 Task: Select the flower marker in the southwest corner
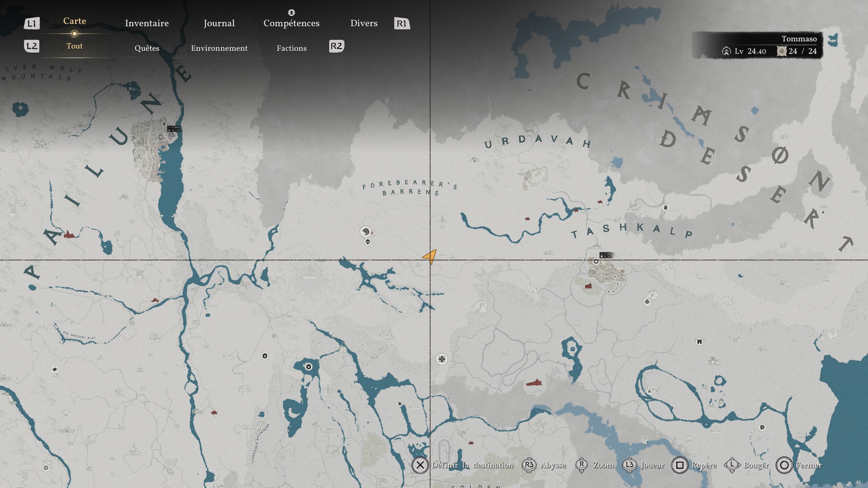[x=46, y=467]
